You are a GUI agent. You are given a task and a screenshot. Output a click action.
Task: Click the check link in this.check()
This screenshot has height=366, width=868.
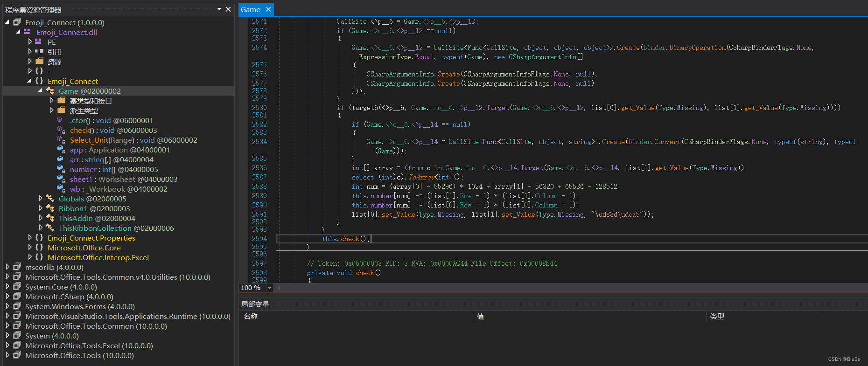[350, 239]
